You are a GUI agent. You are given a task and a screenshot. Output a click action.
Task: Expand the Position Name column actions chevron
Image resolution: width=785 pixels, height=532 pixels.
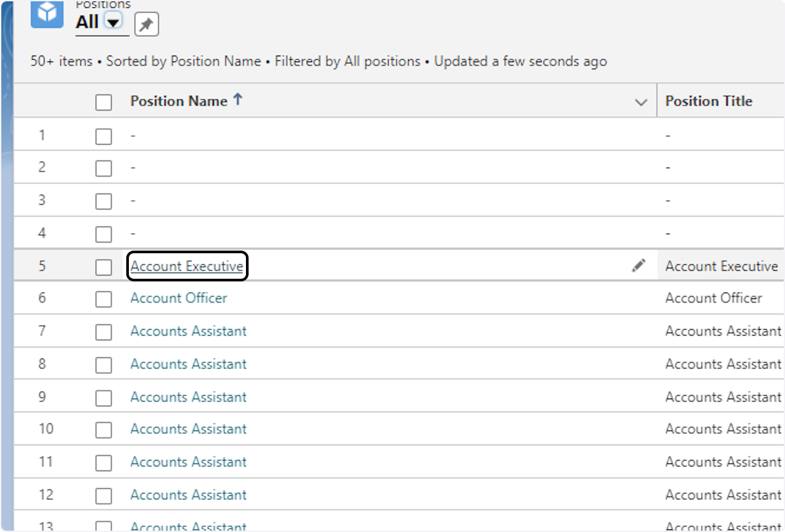[641, 102]
